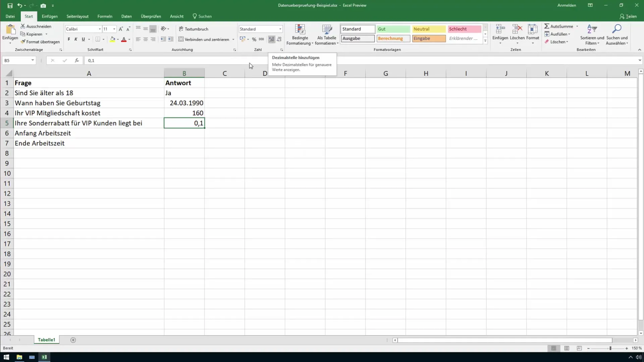This screenshot has height=362, width=644.
Task: Undo the last action
Action: (x=19, y=6)
